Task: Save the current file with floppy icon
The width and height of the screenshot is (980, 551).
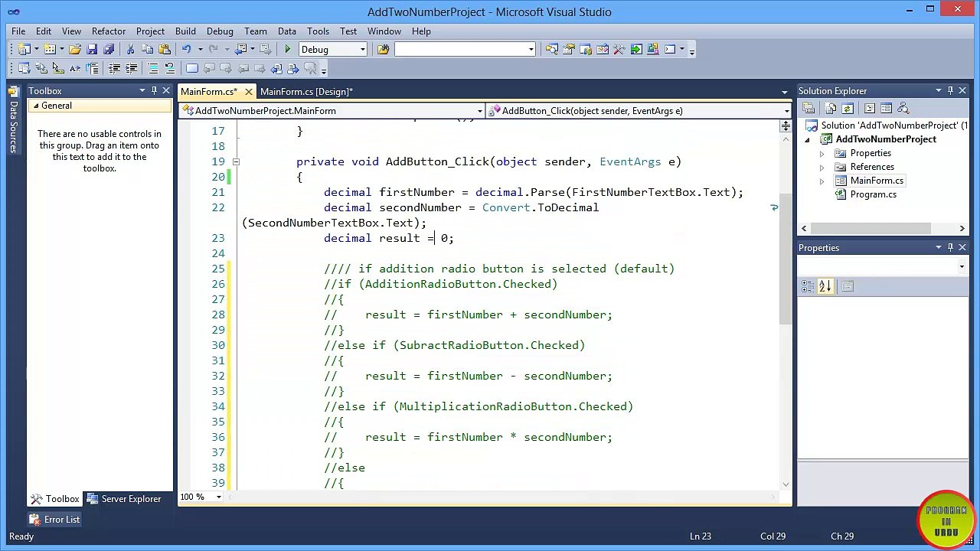Action: (92, 49)
